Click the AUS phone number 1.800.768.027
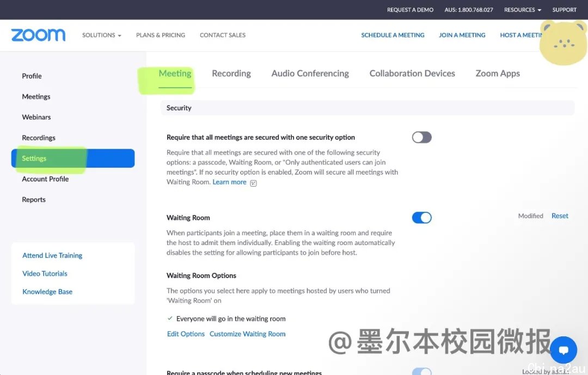This screenshot has width=588, height=375. pos(469,10)
